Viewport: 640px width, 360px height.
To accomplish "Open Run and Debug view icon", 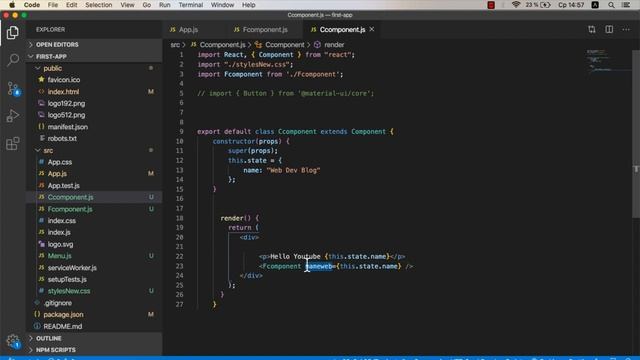I will [x=13, y=116].
